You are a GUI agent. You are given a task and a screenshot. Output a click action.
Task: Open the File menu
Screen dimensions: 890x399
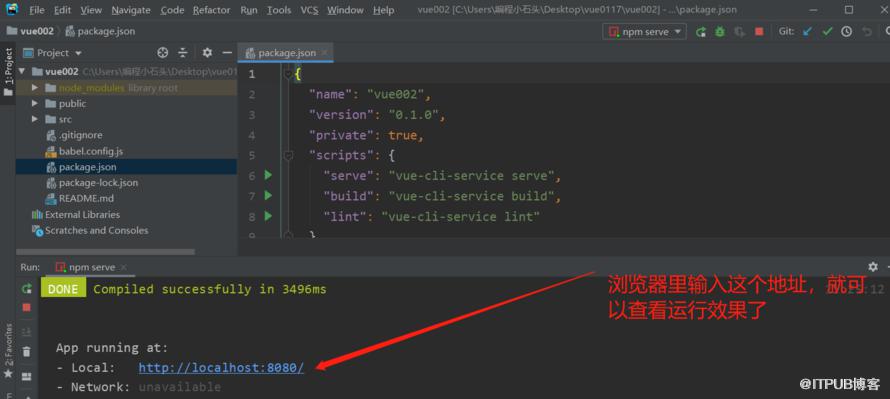coord(36,10)
